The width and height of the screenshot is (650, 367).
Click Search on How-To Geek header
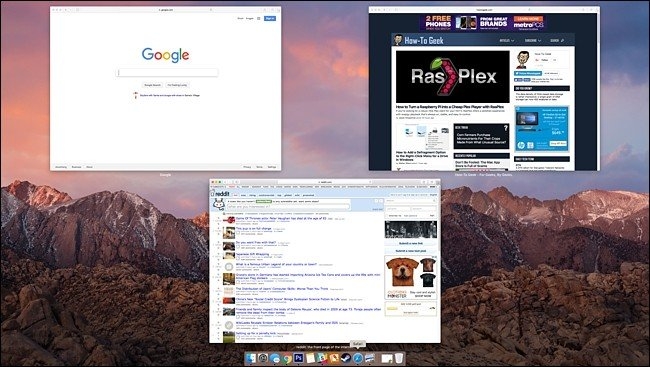click(557, 41)
